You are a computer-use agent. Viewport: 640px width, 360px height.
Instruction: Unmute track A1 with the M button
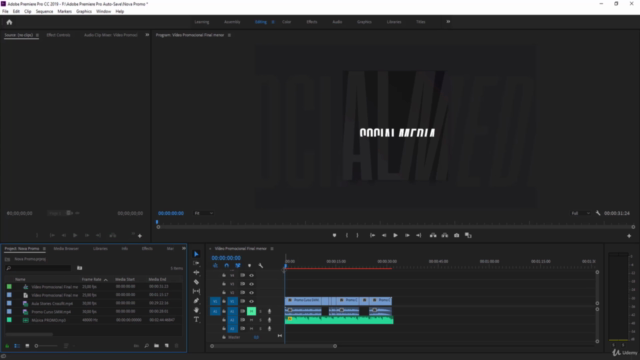click(x=251, y=311)
